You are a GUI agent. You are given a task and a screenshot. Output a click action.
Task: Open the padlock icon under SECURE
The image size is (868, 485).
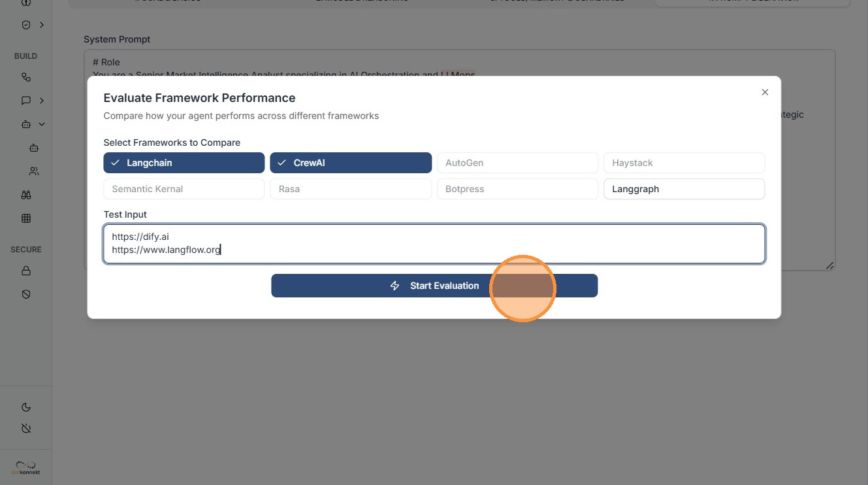click(x=26, y=271)
